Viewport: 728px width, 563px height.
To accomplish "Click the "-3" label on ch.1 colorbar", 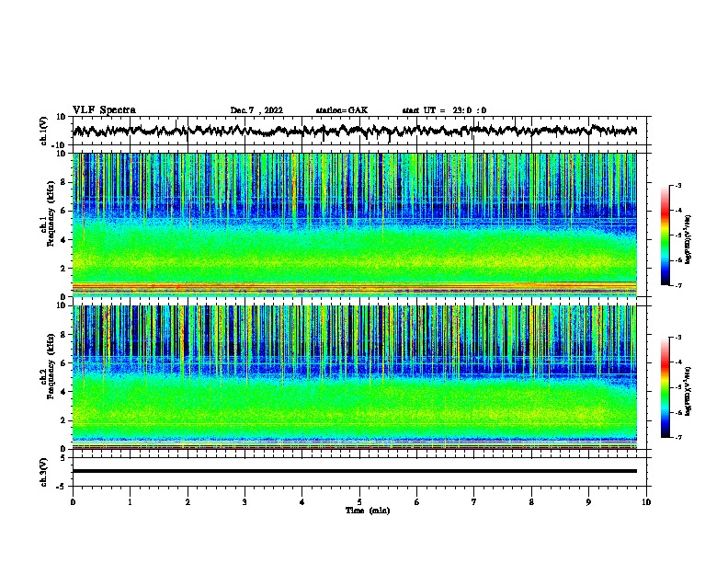I will (x=678, y=185).
